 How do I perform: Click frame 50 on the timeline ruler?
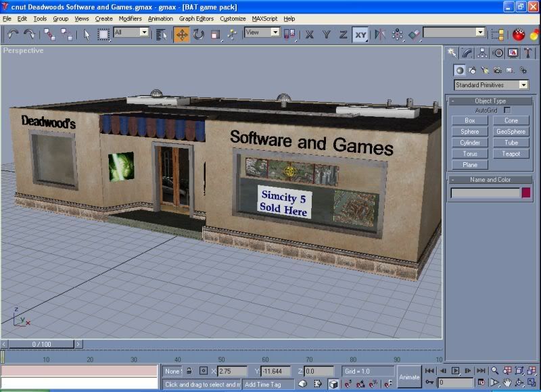point(222,360)
